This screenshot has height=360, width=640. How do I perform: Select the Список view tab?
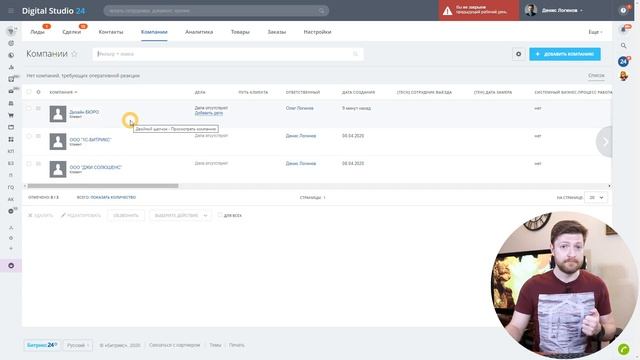click(x=596, y=76)
